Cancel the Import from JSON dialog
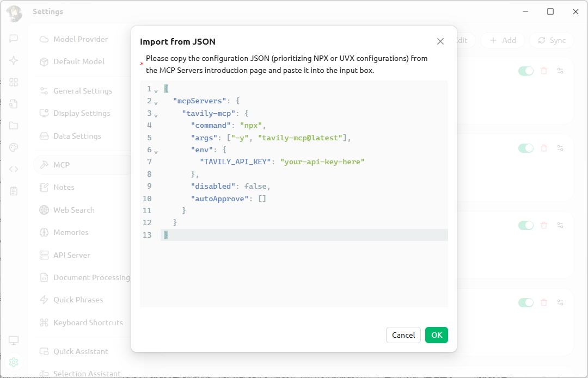Viewport: 588px width, 378px height. click(403, 335)
